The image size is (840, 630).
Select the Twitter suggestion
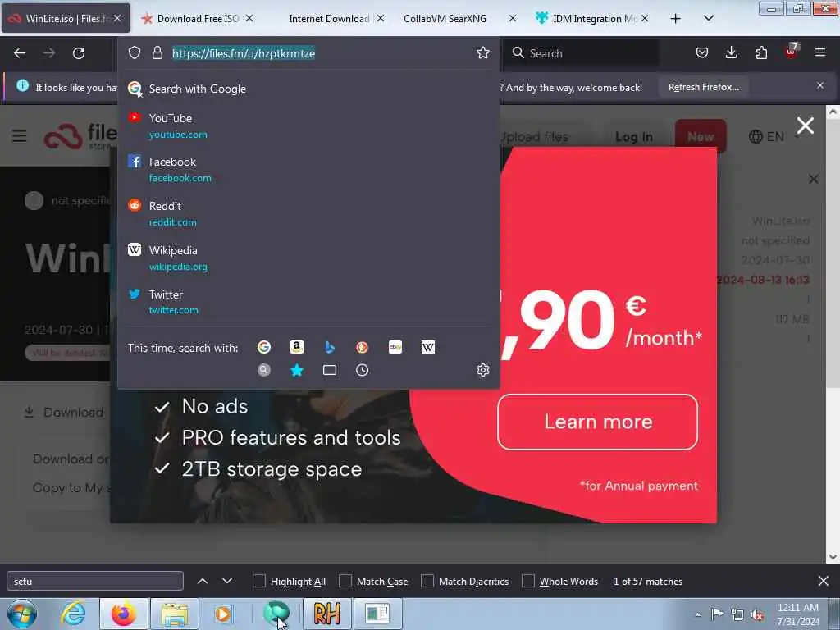coord(308,302)
